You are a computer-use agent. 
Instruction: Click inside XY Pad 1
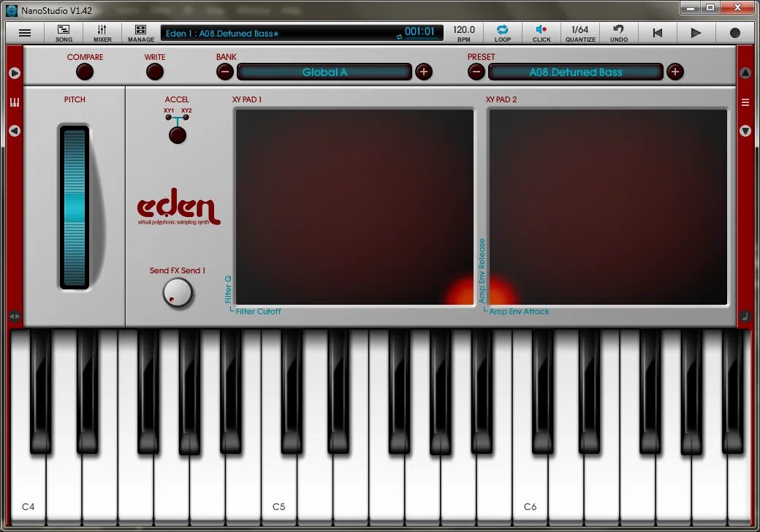click(354, 207)
